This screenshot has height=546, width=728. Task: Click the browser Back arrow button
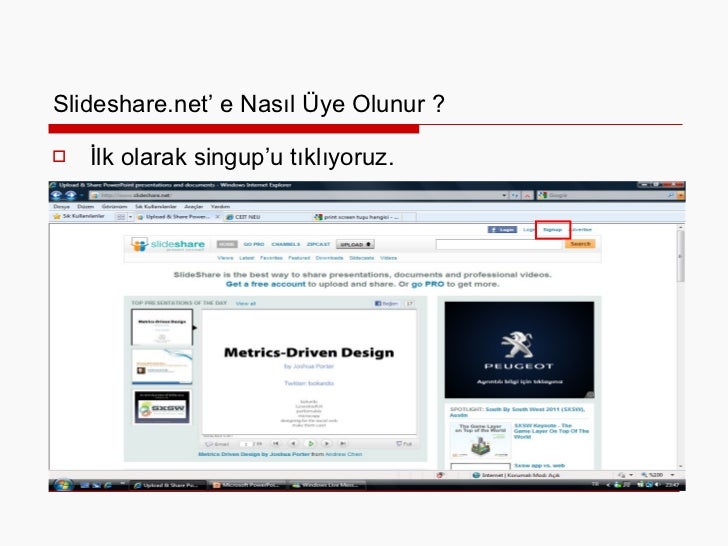[56, 195]
